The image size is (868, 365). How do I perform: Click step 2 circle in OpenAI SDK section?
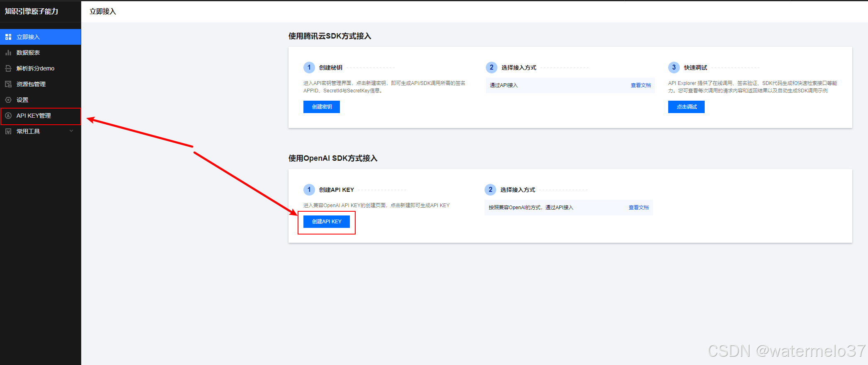coord(490,190)
